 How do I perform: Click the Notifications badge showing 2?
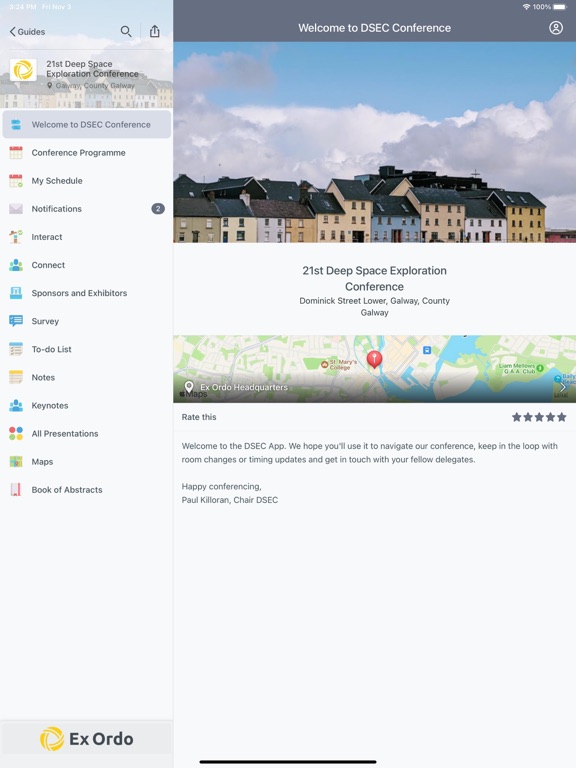click(158, 209)
